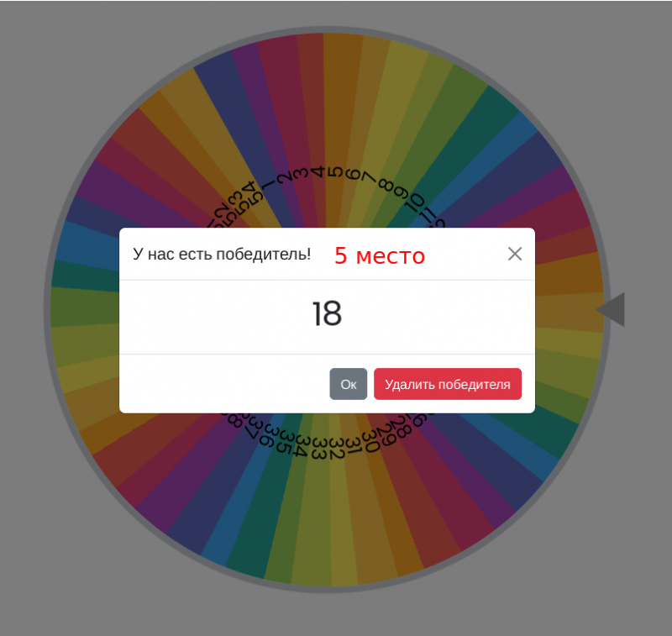Click the winning number 18 text
Viewport: 672px width, 636px height.
(327, 314)
